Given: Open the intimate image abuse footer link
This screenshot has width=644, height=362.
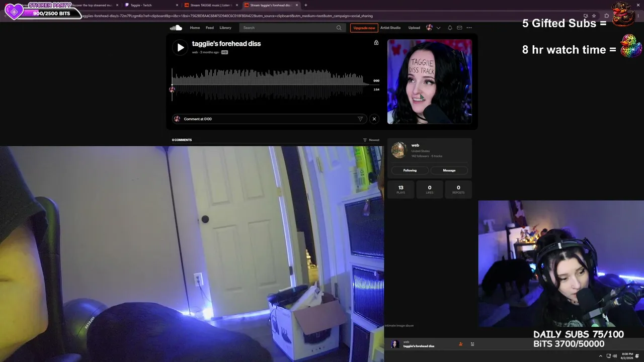Looking at the screenshot, I should 399,326.
